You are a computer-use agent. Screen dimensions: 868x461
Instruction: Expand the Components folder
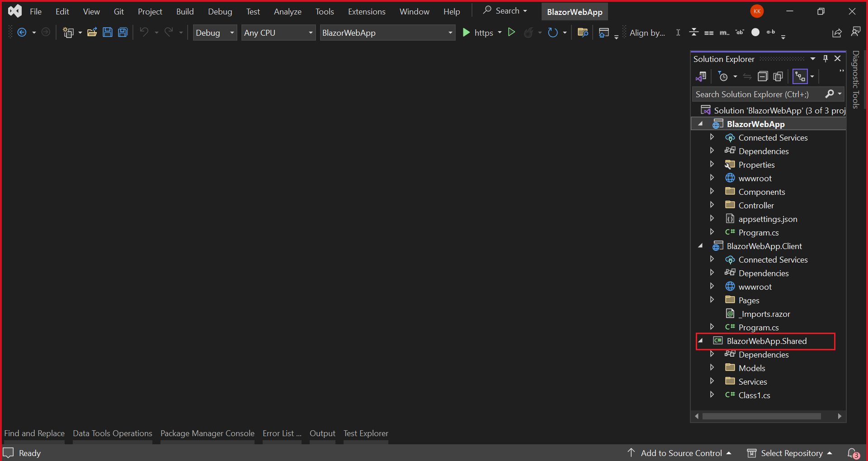click(x=712, y=191)
